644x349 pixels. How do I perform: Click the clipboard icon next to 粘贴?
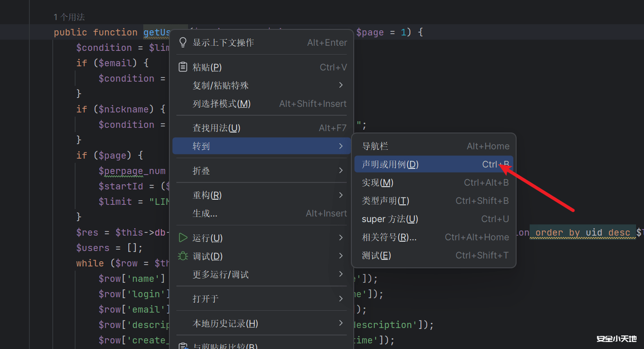pyautogui.click(x=182, y=66)
